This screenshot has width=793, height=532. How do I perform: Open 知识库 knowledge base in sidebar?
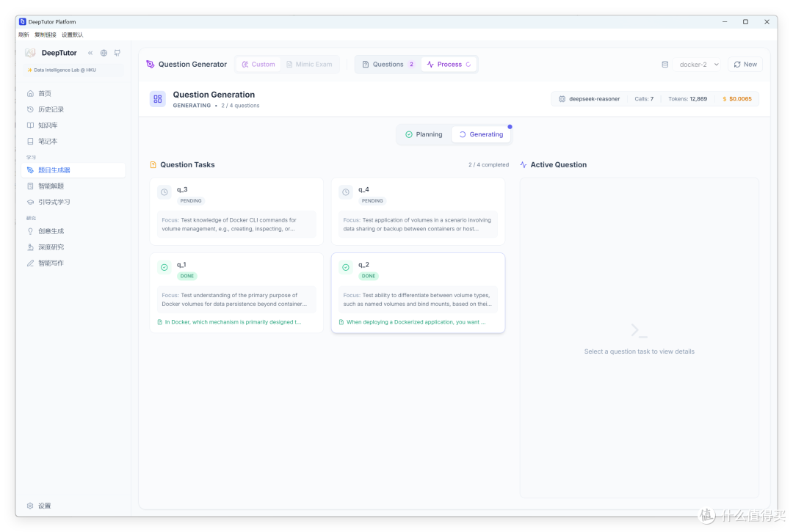point(74,125)
